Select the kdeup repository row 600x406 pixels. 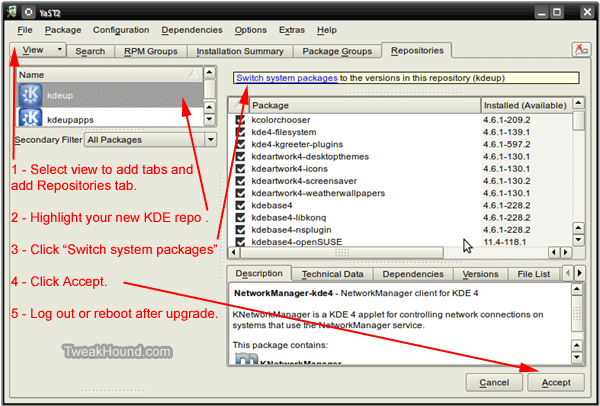(x=111, y=95)
